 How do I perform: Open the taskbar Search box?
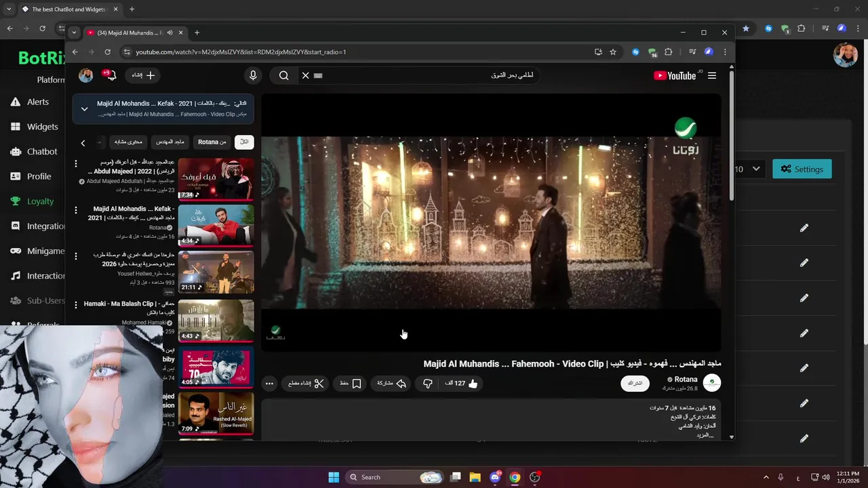point(395,477)
